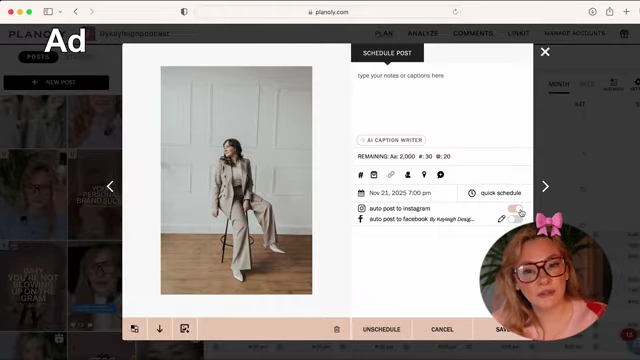
Task: Edit Facebook page with the pencil icon
Action: click(501, 219)
